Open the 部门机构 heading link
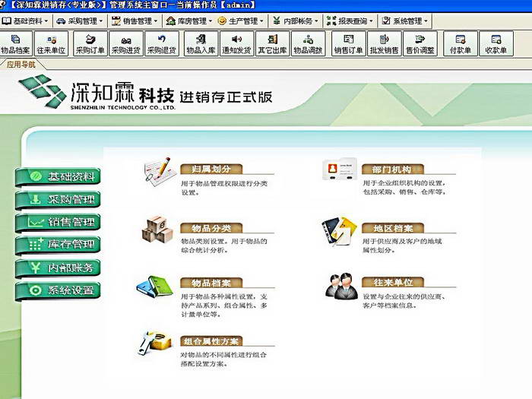Image resolution: width=532 pixels, height=399 pixels. click(393, 169)
